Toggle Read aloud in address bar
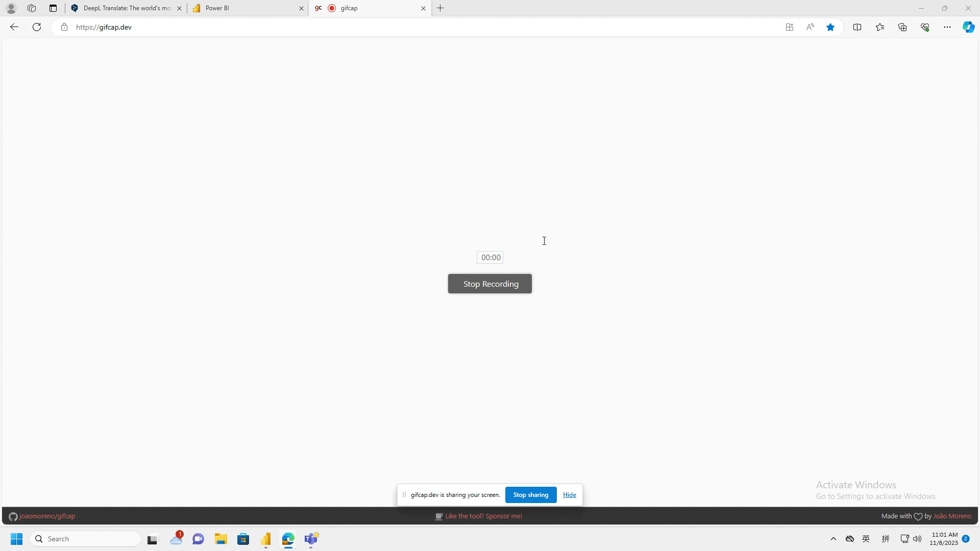 810,27
